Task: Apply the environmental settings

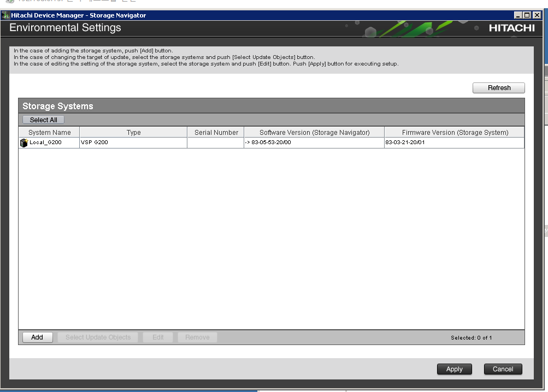Action: [x=455, y=369]
